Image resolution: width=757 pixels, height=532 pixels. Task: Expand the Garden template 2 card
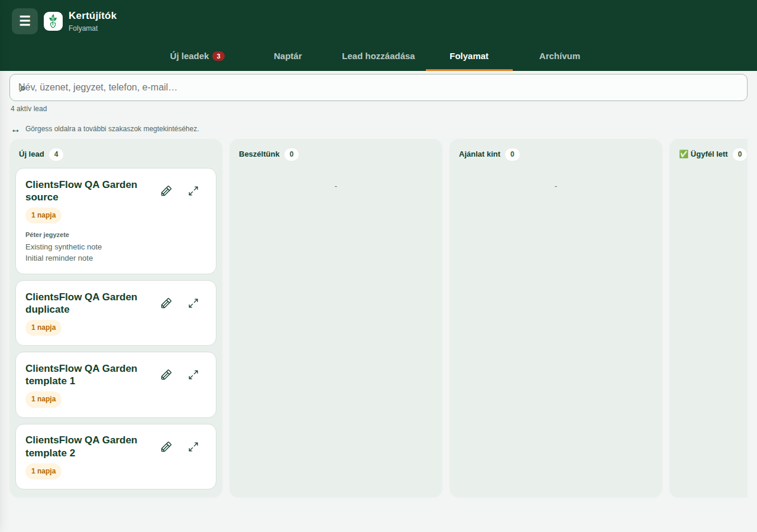coord(193,447)
